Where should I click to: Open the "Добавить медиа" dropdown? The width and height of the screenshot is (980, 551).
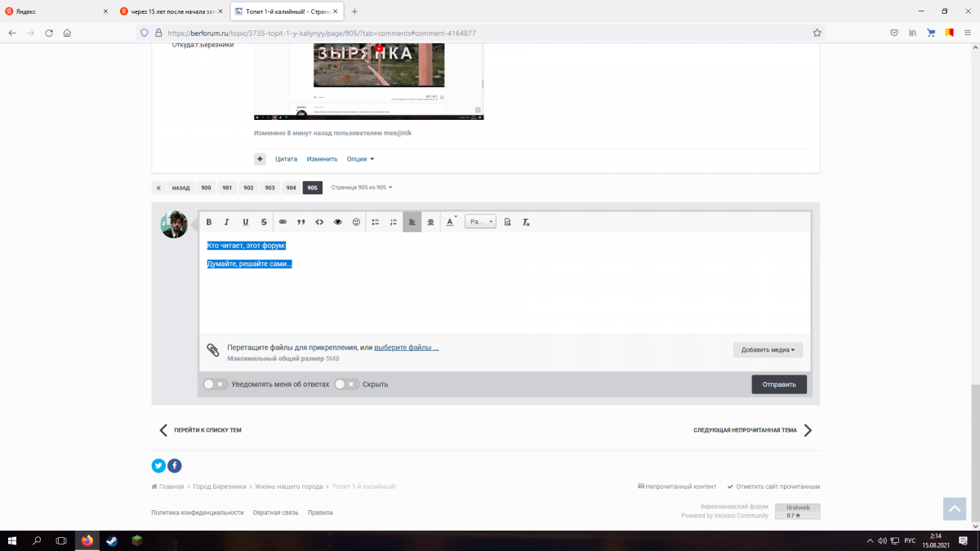click(x=768, y=349)
